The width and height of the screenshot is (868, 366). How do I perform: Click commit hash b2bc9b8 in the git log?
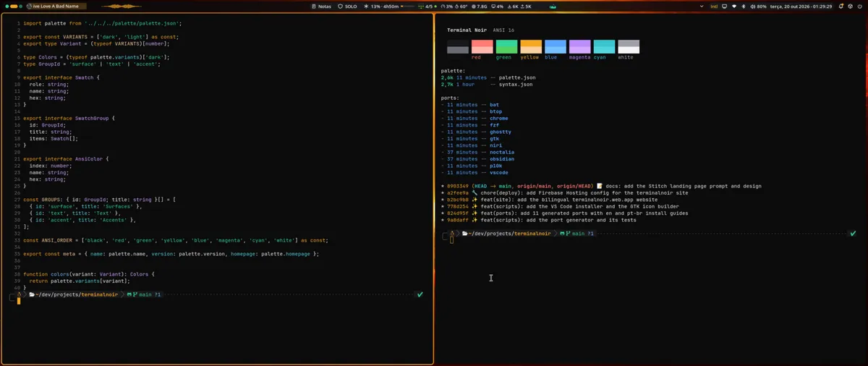pyautogui.click(x=459, y=200)
